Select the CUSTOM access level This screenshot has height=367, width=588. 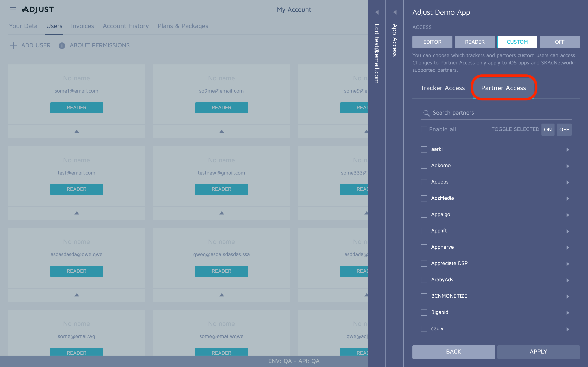point(517,42)
